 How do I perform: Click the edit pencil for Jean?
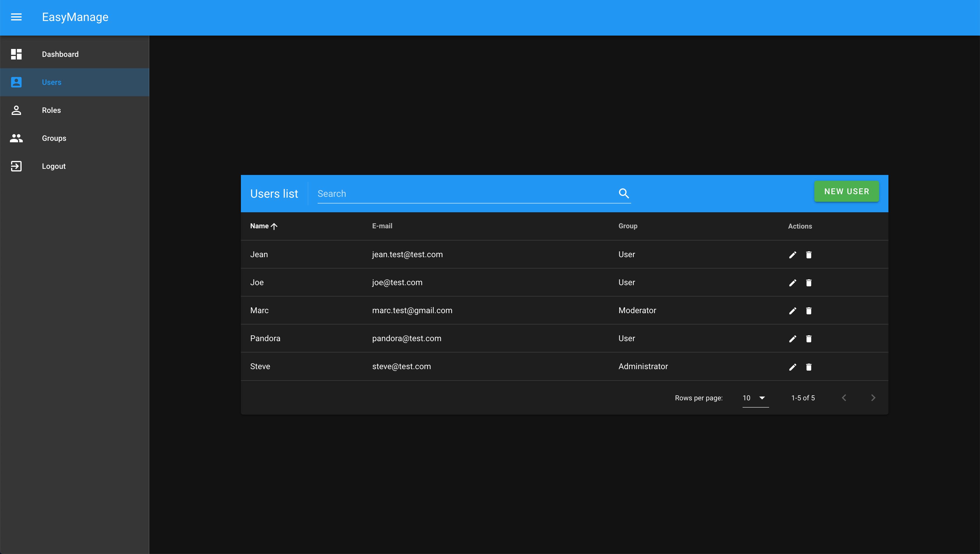(x=792, y=255)
